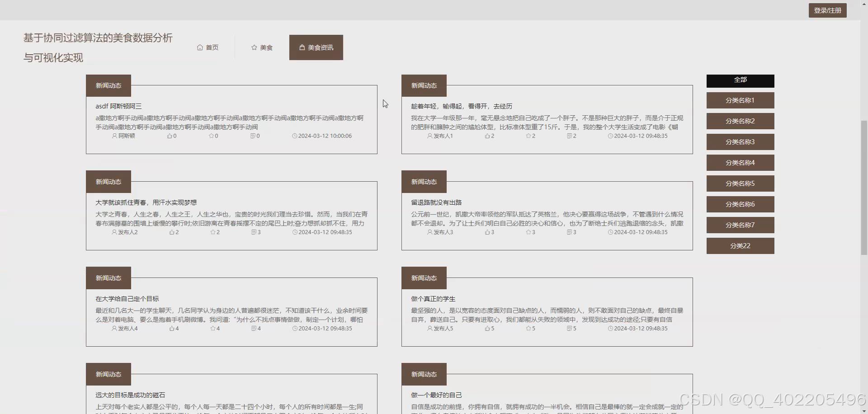Open article titled asdf 阿斯顿阿三

pos(118,106)
